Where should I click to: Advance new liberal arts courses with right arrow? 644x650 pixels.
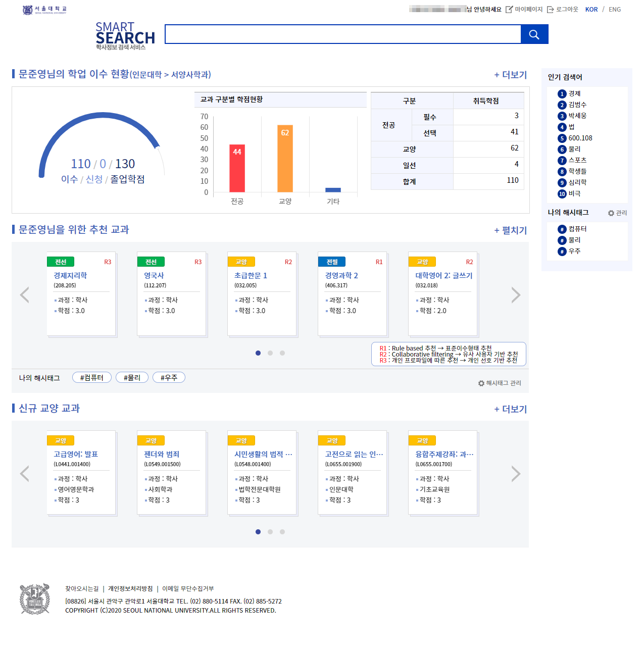(515, 474)
